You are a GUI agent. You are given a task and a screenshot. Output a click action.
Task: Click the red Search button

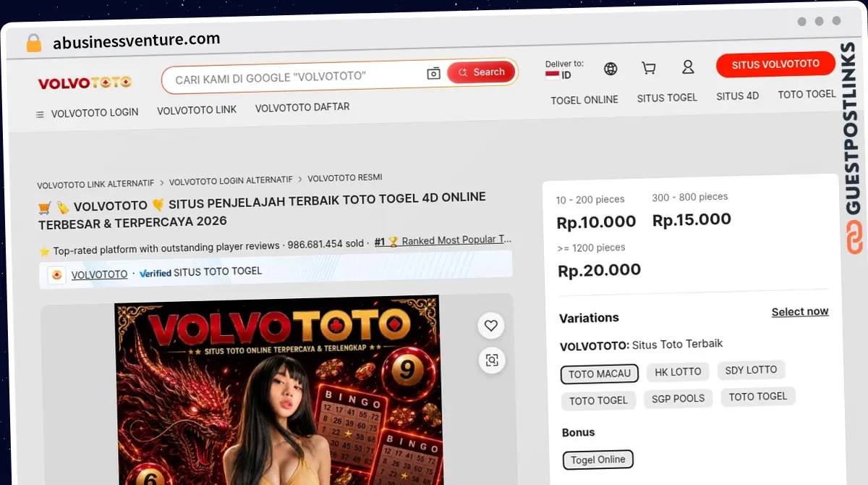[x=481, y=72]
